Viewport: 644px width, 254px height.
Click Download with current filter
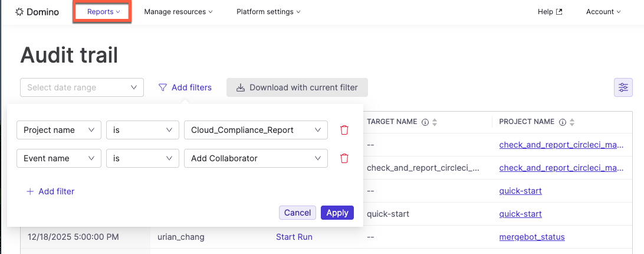pos(297,87)
